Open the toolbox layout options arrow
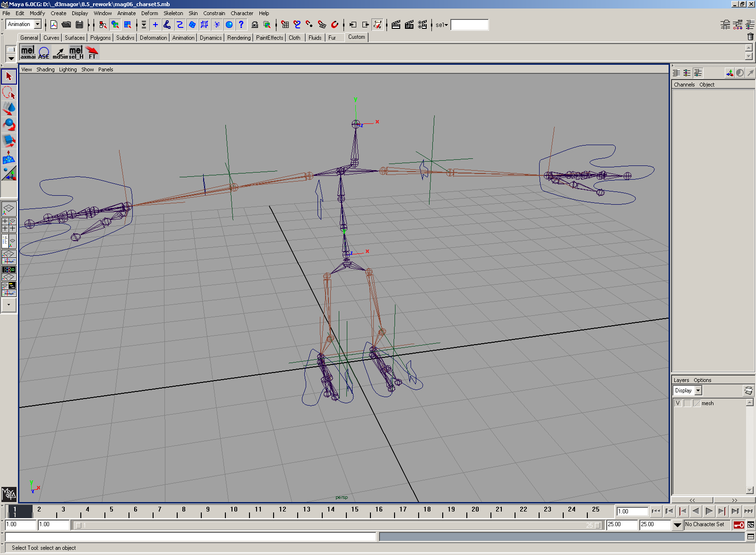This screenshot has width=756, height=555. (x=9, y=305)
